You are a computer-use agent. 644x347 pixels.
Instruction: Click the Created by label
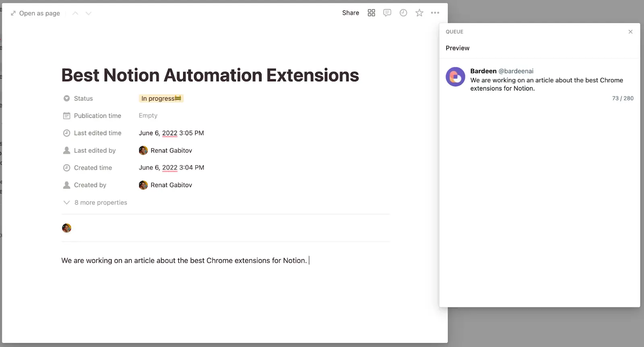pos(90,185)
